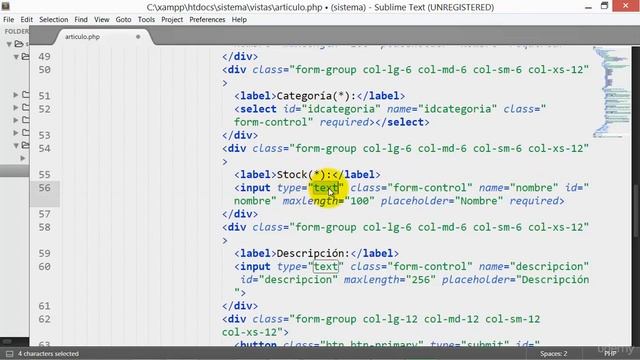Click the selected 'text' on line 56
The image size is (640, 360).
point(326,188)
